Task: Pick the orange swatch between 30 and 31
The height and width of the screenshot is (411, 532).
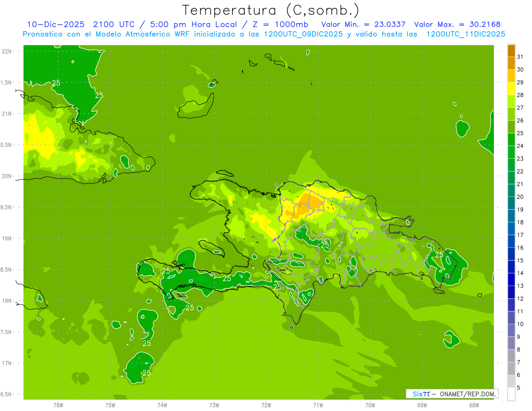Action: click(x=511, y=63)
